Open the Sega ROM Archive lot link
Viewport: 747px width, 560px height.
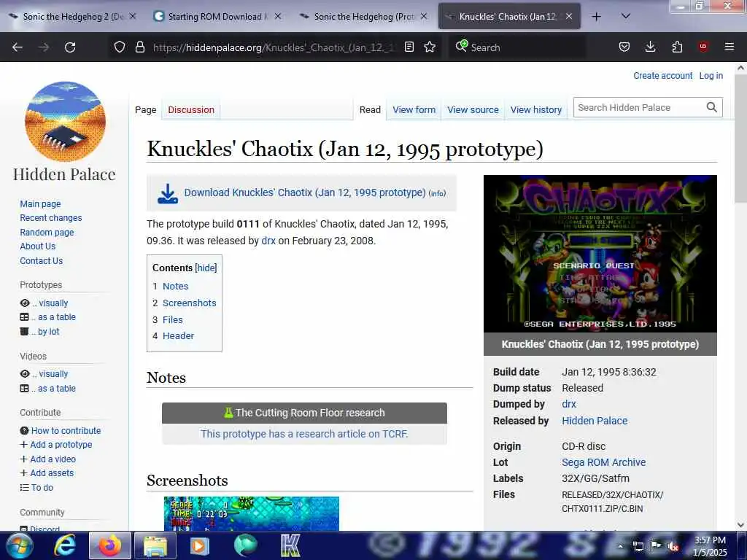(x=603, y=462)
